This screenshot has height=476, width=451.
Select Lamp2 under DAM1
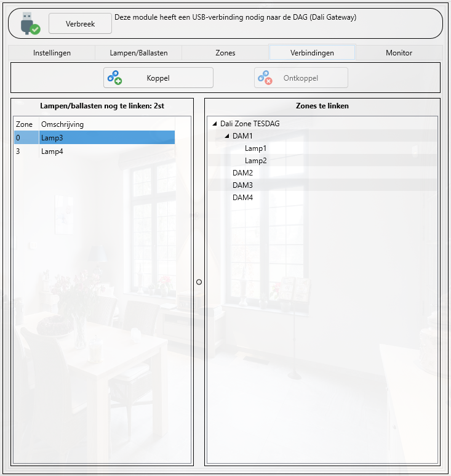pyautogui.click(x=256, y=161)
